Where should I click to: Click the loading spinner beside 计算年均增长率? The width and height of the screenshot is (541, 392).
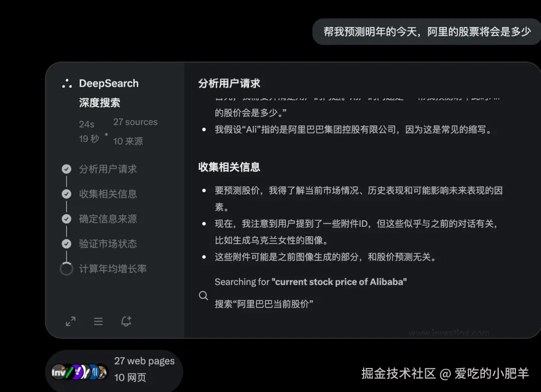[x=67, y=269]
